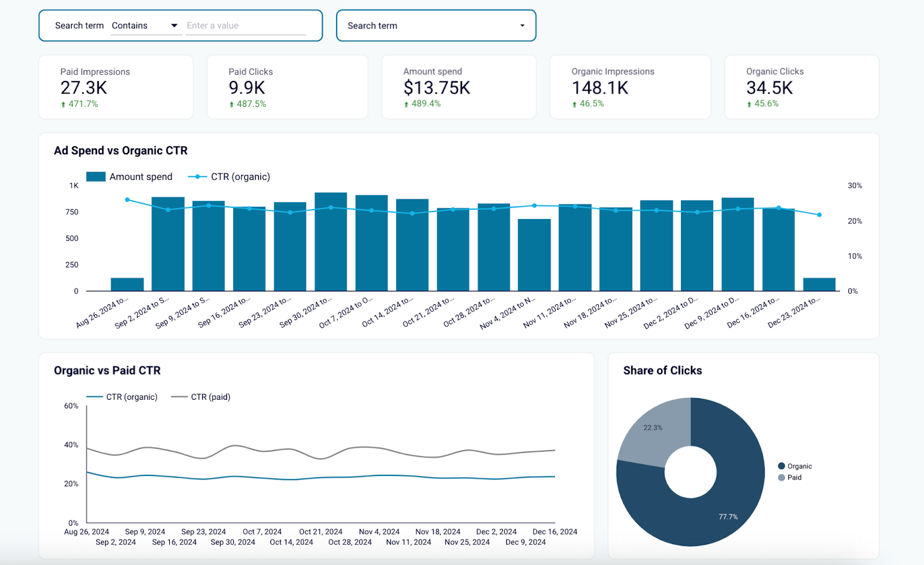This screenshot has height=565, width=924.
Task: Click the Enter a value input field
Action: click(x=245, y=25)
